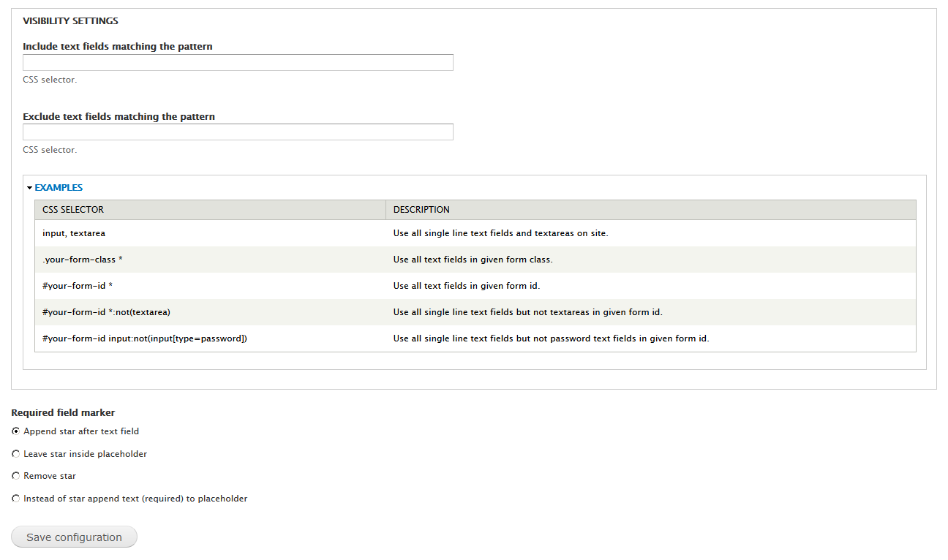This screenshot has height=560, width=948.
Task: Select Append star after text field
Action: click(x=16, y=431)
